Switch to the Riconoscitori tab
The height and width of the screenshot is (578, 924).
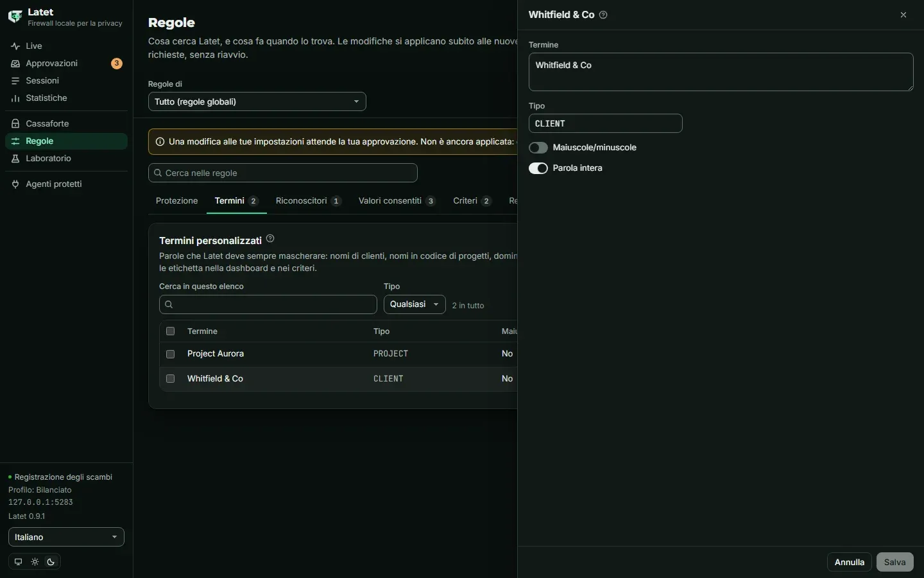click(x=309, y=201)
